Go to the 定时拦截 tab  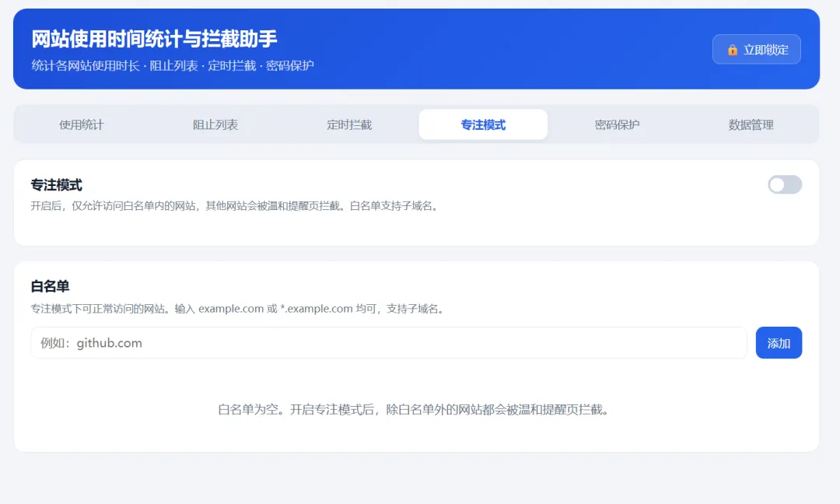pyautogui.click(x=349, y=124)
